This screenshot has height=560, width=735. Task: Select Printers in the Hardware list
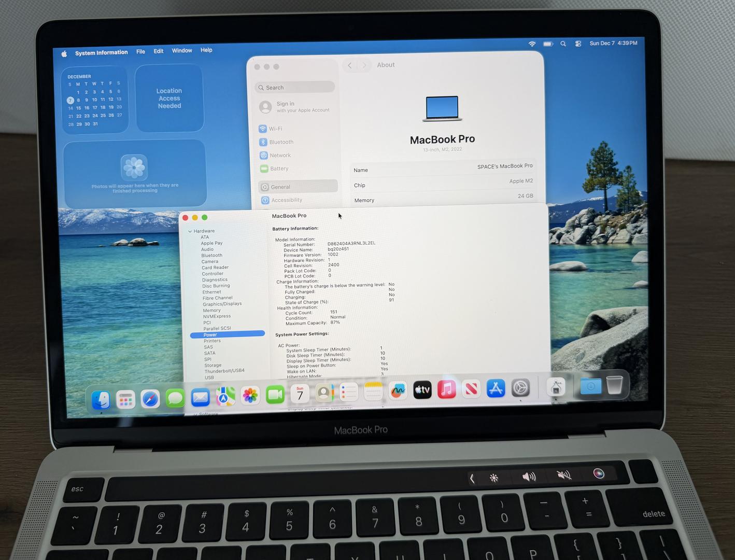212,341
